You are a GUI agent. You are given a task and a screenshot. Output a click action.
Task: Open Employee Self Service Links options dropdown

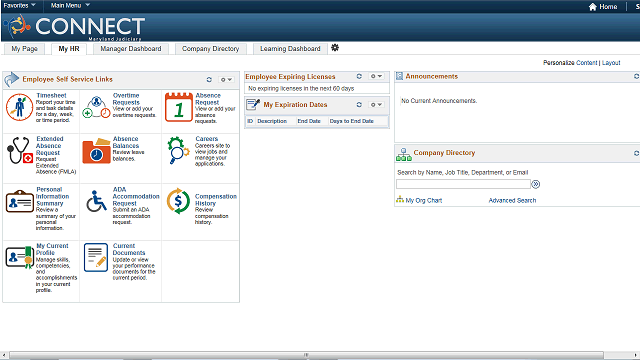(x=226, y=80)
